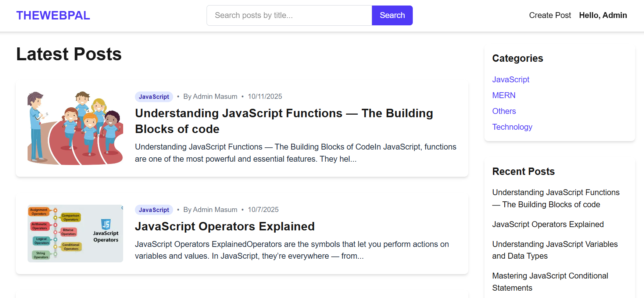Select the Technology category
Screen dimensions: 644x298
pyautogui.click(x=512, y=127)
